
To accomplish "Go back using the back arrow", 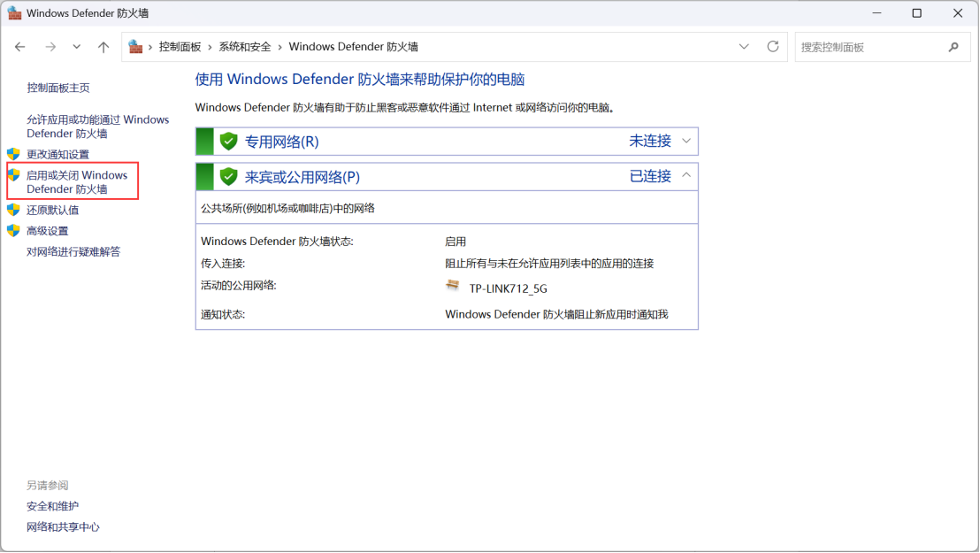I will (20, 47).
